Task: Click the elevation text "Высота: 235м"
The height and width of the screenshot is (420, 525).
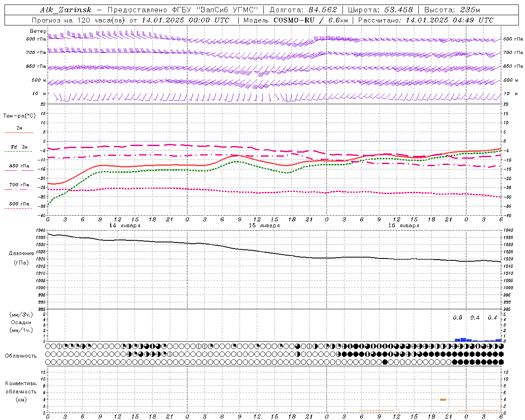Action: click(x=452, y=10)
